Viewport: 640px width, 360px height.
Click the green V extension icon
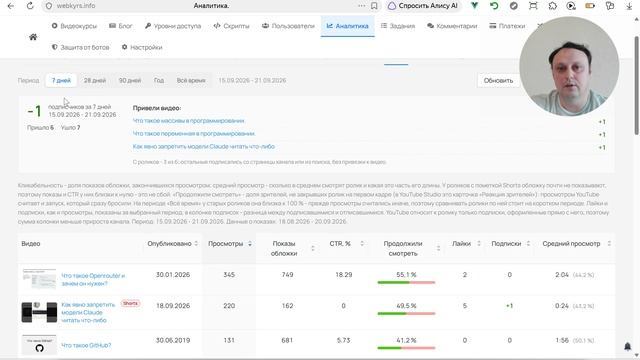point(474,6)
